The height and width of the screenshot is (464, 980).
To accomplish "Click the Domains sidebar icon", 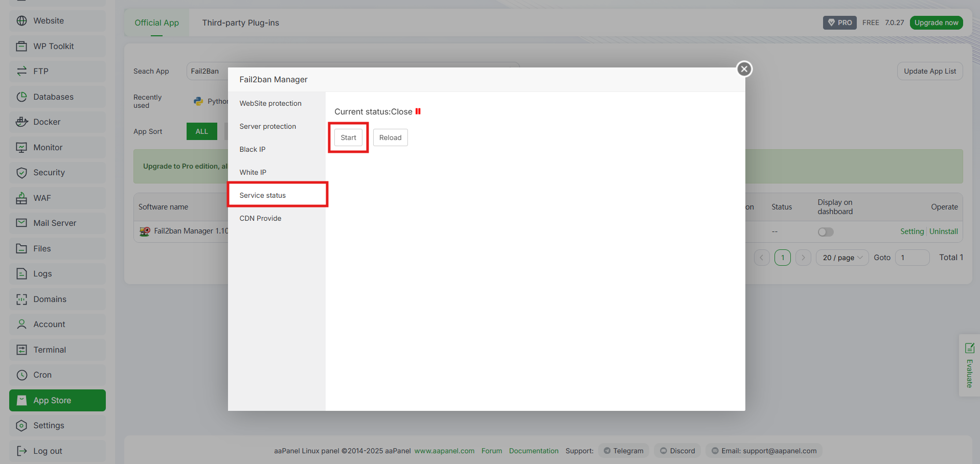I will (21, 299).
